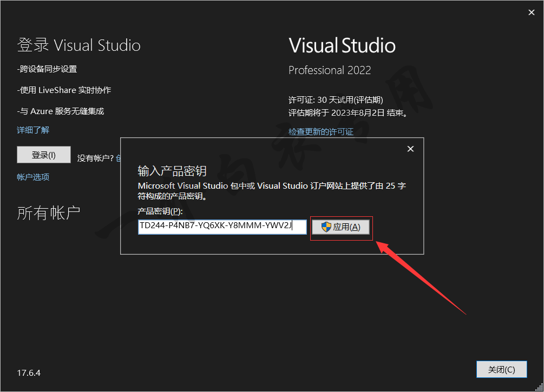Click the 所有帐户 section heading
The image size is (544, 392).
pyautogui.click(x=49, y=213)
